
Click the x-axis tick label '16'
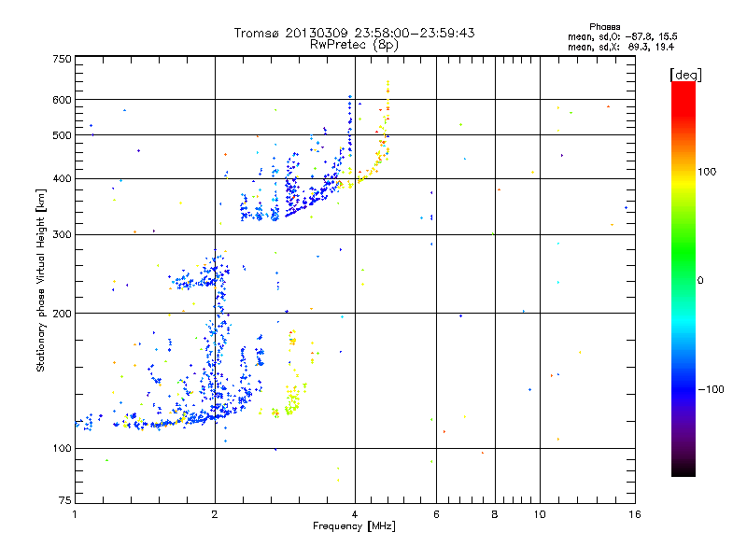click(x=635, y=514)
